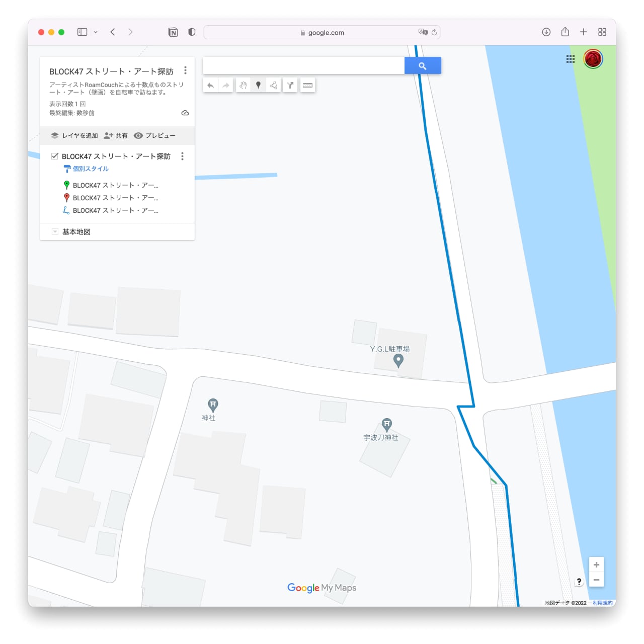Viewport: 644px width, 644px height.
Task: Select the hand pan tool
Action: (243, 86)
